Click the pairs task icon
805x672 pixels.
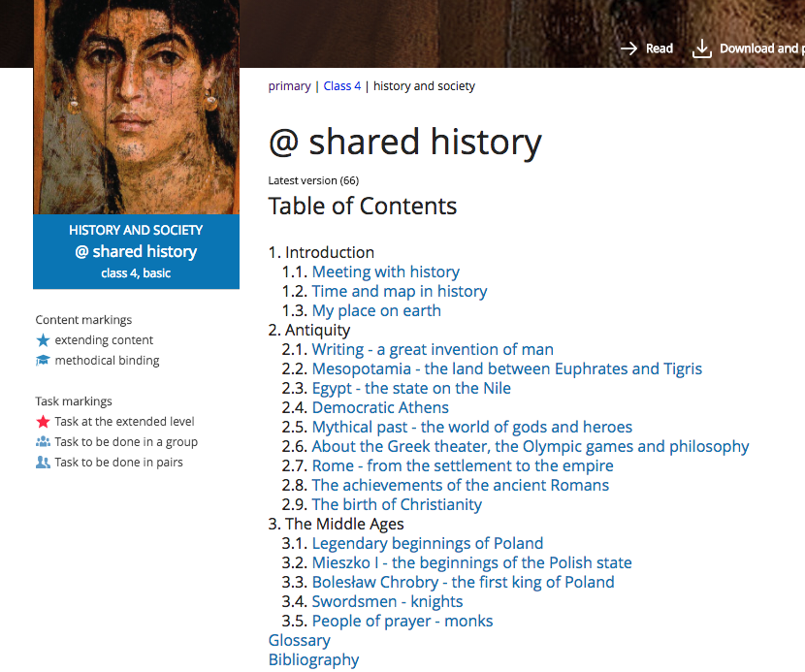[43, 462]
